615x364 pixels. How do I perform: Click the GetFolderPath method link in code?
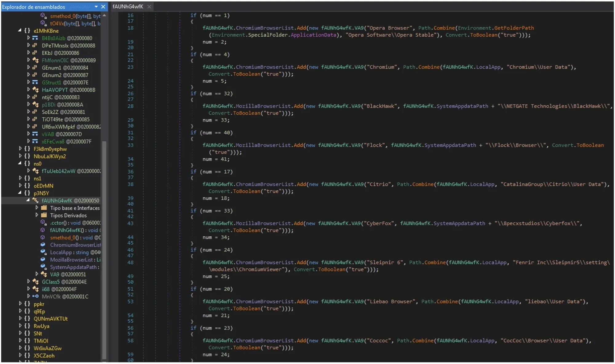[x=514, y=28]
